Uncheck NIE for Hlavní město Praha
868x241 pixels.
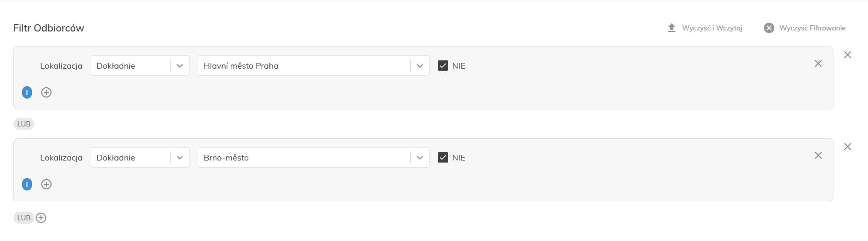coord(443,66)
